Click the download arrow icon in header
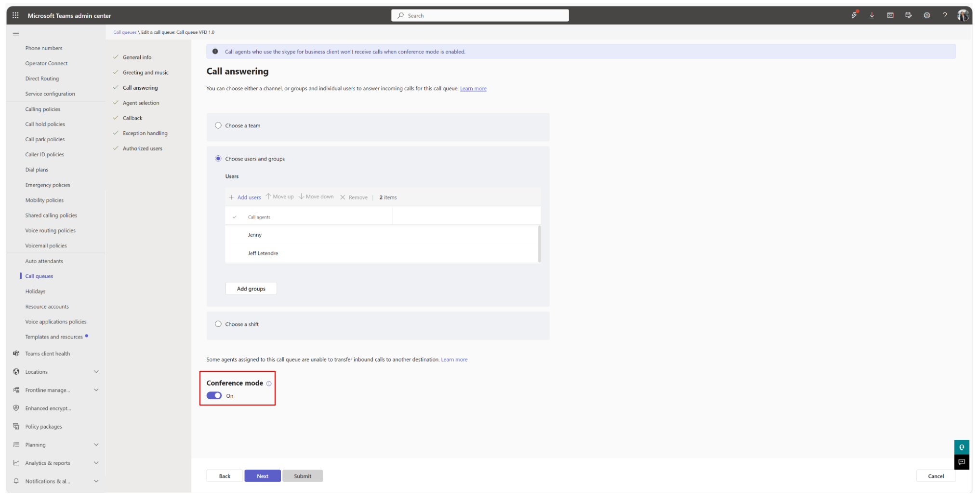The height and width of the screenshot is (500, 980). coord(872,15)
